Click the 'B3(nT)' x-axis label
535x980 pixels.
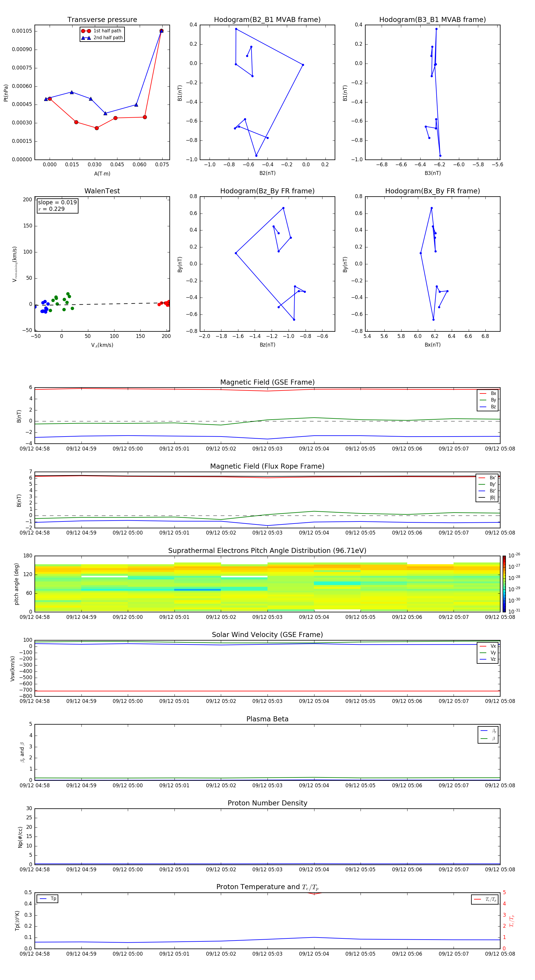(x=432, y=173)
